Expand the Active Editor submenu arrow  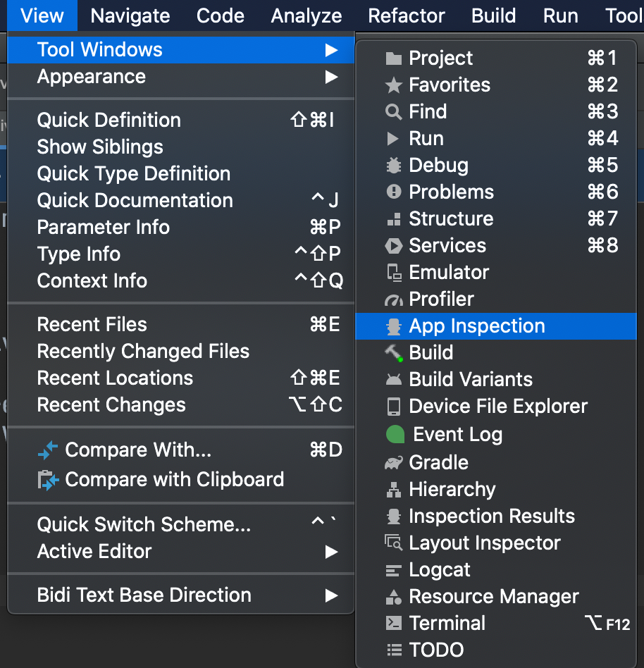pyautogui.click(x=331, y=552)
